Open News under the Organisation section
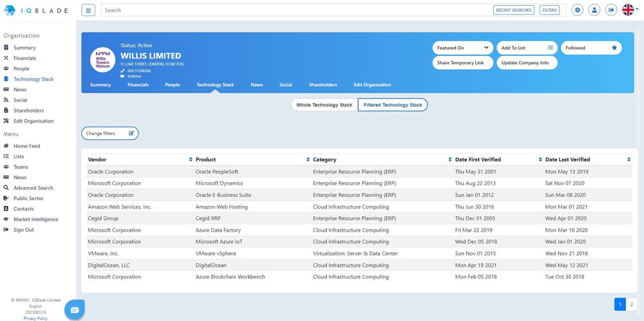This screenshot has height=321, width=644. pyautogui.click(x=20, y=89)
